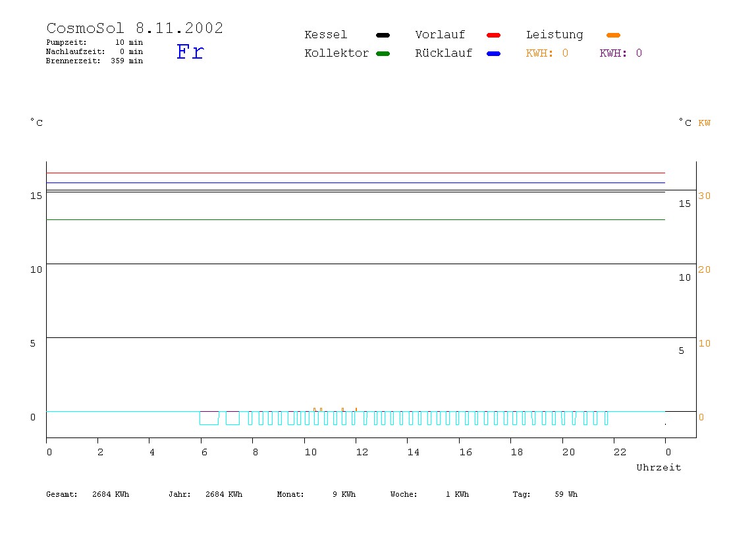Click the 22 hour tick label
The height and width of the screenshot is (535, 756).
[x=620, y=452]
